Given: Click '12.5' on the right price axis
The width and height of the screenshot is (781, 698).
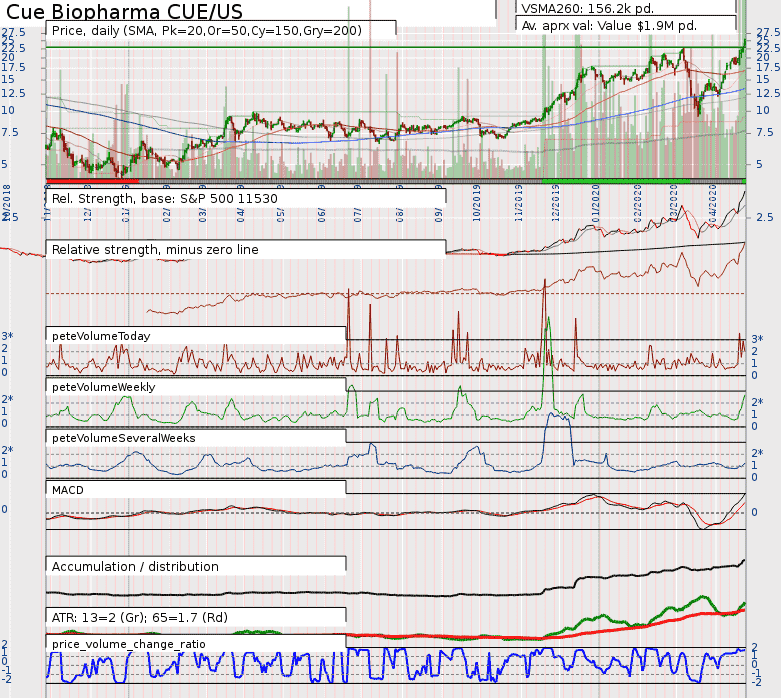Looking at the screenshot, I should [768, 93].
